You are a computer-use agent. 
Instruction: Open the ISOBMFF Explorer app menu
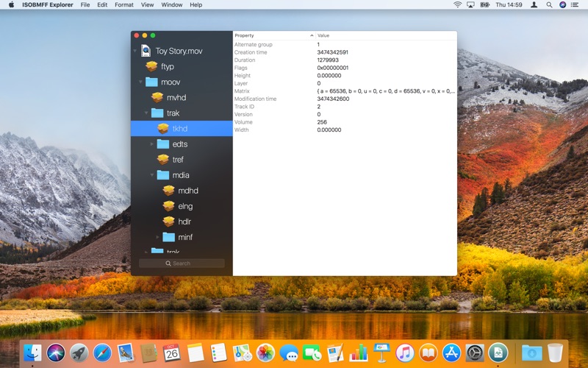(47, 5)
